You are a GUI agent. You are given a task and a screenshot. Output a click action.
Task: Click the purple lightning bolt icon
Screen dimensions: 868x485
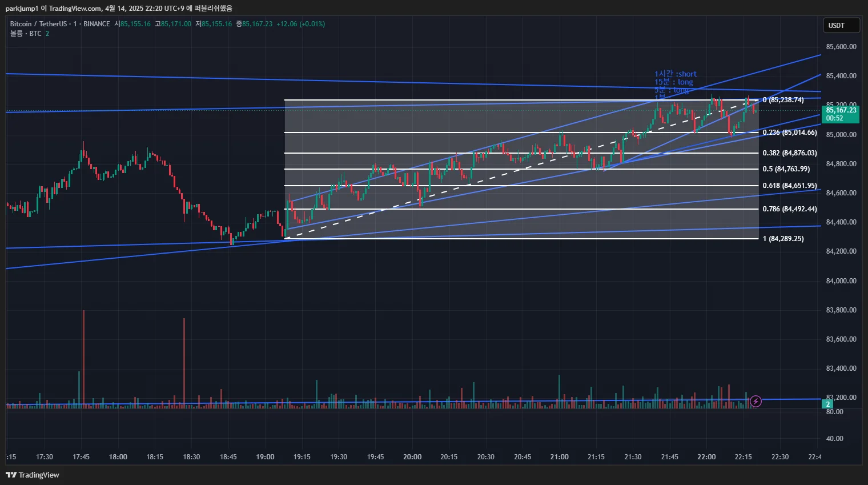756,401
